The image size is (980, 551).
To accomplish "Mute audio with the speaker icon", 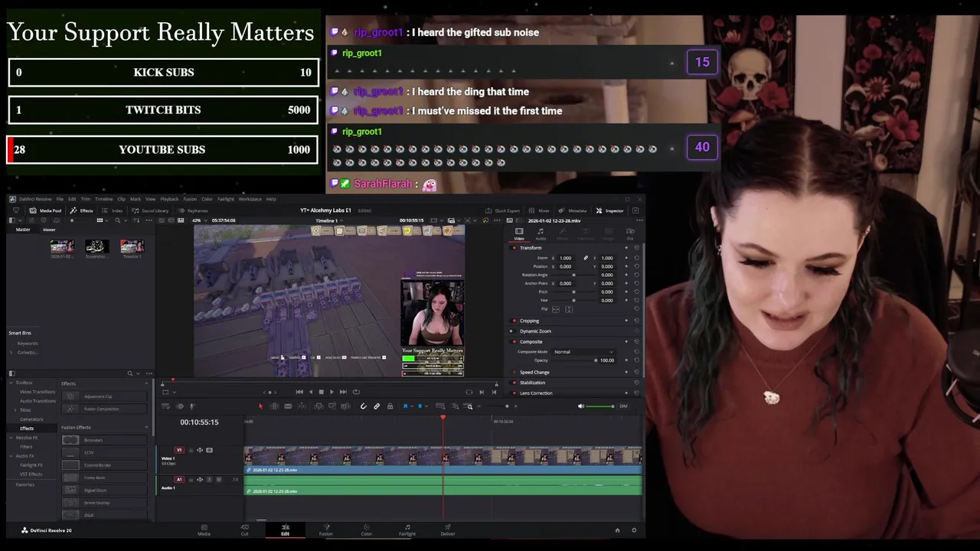I will 581,406.
